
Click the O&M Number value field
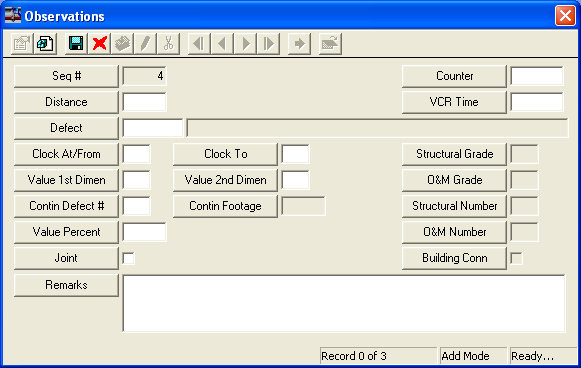(x=524, y=232)
